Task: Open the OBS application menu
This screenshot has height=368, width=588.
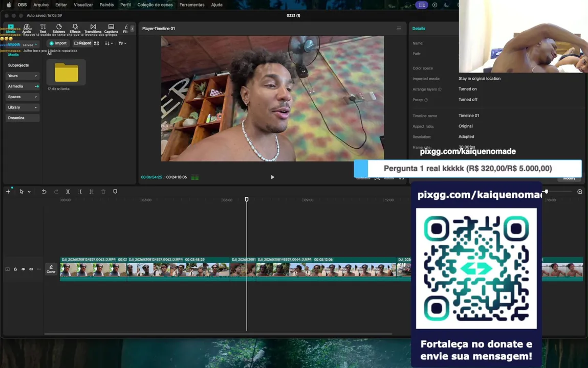Action: (x=22, y=5)
